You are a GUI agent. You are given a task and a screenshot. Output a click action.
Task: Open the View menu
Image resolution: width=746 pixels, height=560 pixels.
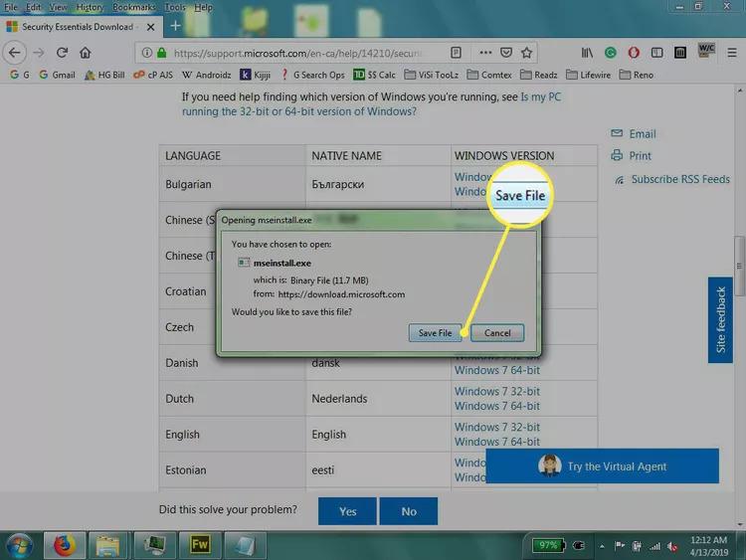pos(58,7)
